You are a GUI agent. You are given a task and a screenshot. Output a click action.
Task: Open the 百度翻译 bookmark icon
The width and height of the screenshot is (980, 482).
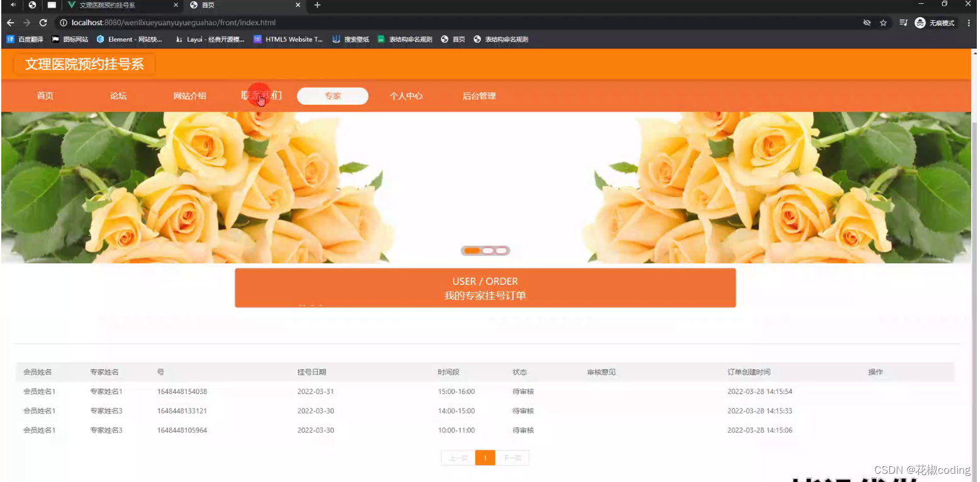(x=11, y=38)
